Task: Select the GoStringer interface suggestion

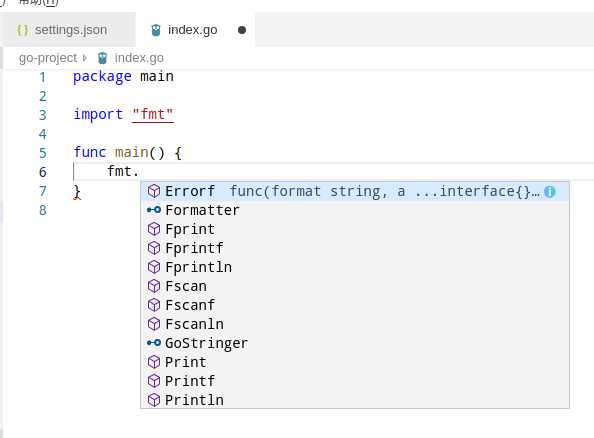Action: point(355,343)
